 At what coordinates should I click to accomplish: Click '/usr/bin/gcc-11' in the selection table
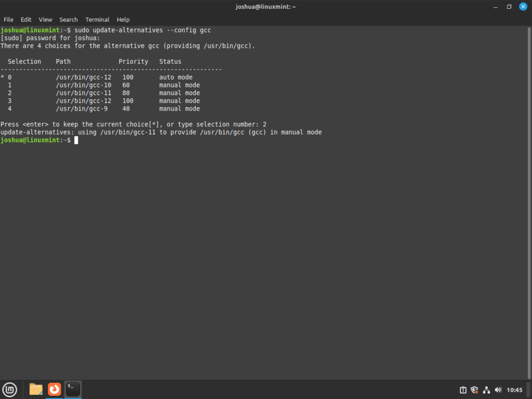[x=84, y=93]
